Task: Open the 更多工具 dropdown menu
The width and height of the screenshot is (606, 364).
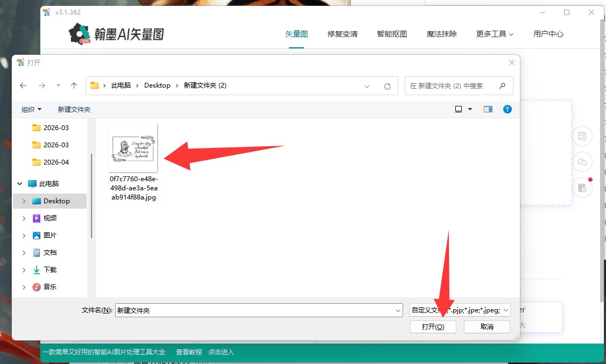Action: [x=494, y=33]
